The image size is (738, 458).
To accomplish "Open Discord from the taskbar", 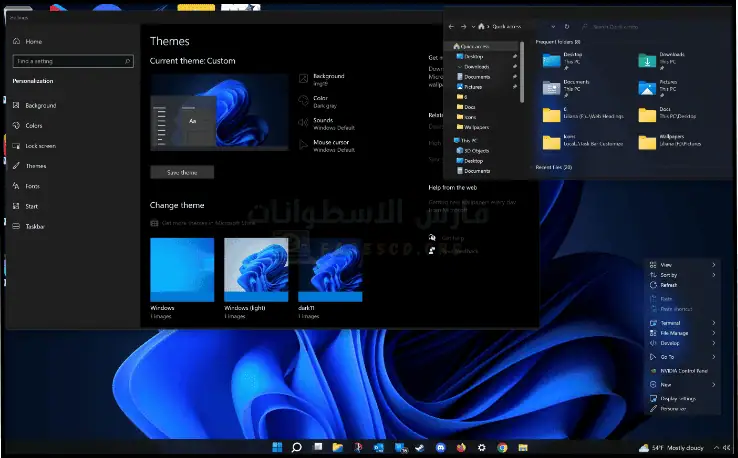I will pos(440,448).
